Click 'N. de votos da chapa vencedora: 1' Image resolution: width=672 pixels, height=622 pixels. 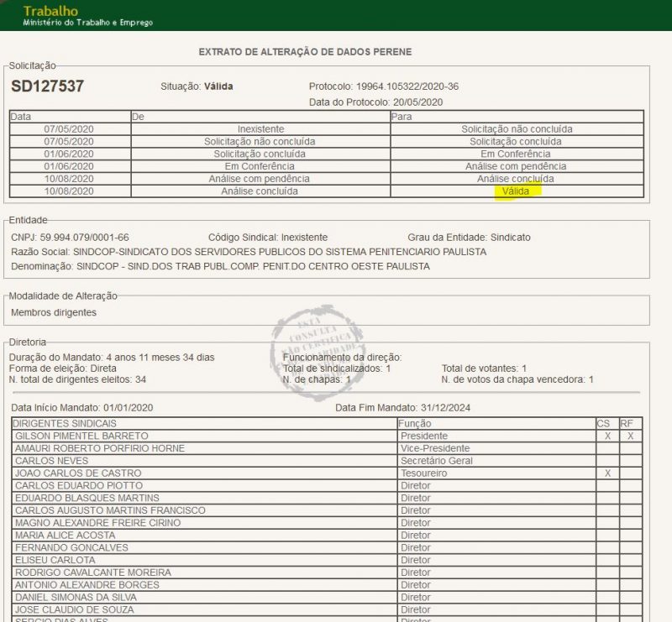pos(517,379)
